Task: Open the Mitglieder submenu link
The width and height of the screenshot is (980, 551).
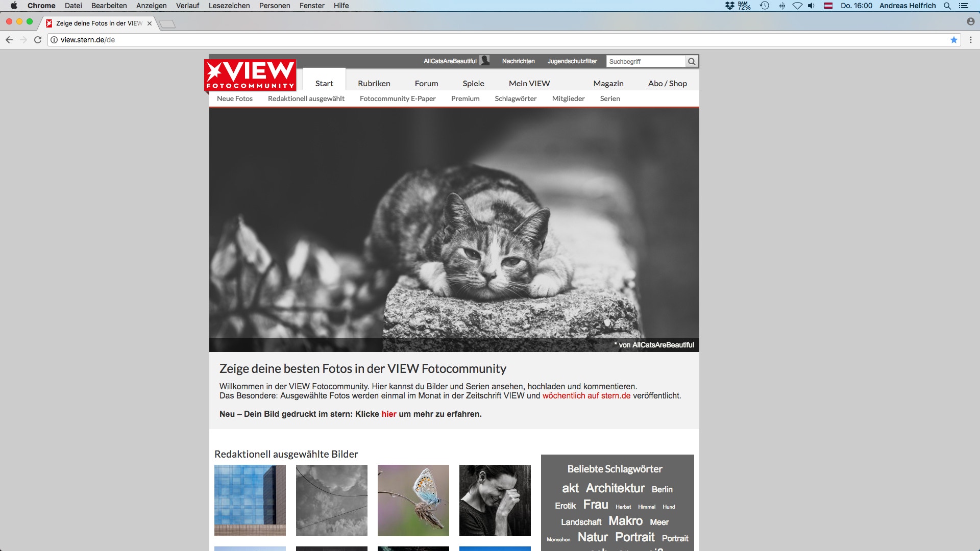Action: tap(568, 98)
